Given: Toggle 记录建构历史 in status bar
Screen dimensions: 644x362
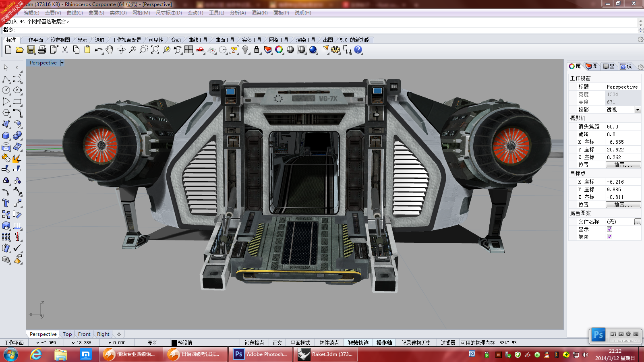Looking at the screenshot, I should tap(416, 343).
